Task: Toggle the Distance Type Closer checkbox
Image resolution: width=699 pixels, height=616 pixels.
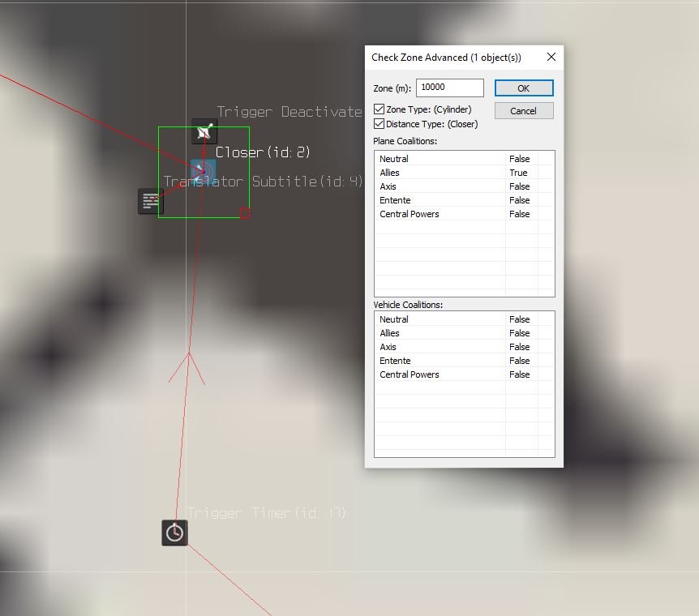Action: pos(379,123)
